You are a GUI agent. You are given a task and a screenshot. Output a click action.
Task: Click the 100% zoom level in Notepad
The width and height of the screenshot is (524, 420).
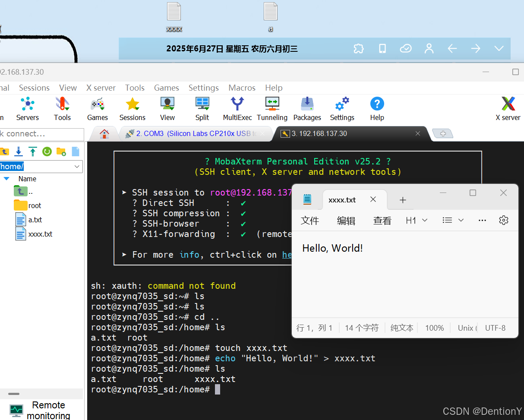coord(434,328)
